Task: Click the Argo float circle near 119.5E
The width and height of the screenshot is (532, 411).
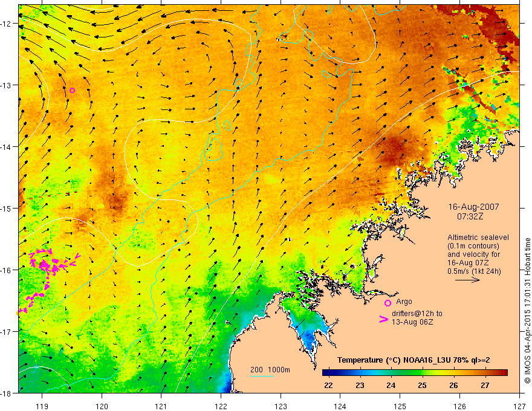Action: [x=73, y=90]
